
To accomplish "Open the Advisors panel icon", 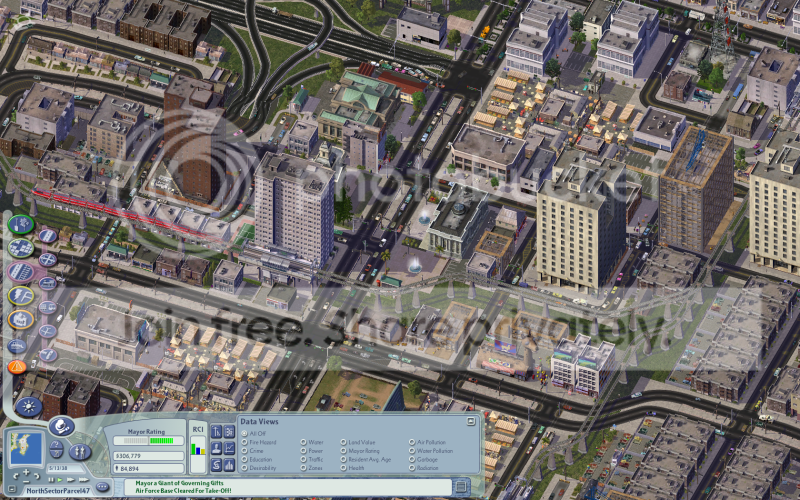I will coord(216,448).
